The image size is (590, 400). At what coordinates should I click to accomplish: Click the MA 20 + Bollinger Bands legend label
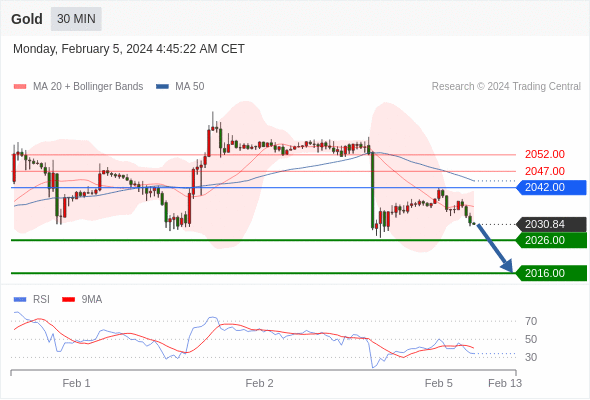88,87
